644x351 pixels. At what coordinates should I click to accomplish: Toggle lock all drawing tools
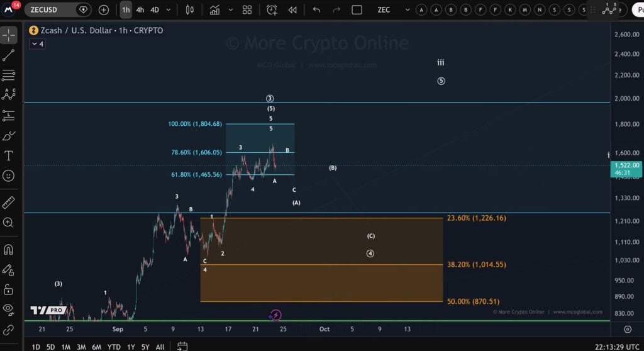tap(9, 290)
